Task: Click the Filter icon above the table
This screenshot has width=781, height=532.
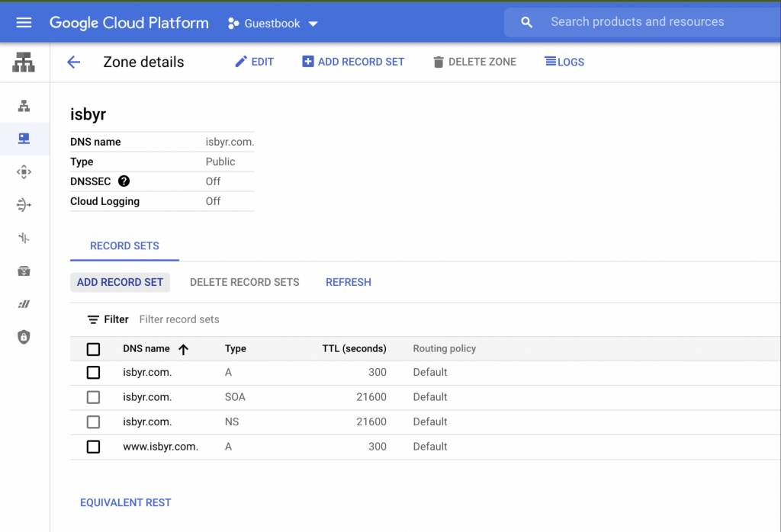Action: [x=92, y=319]
